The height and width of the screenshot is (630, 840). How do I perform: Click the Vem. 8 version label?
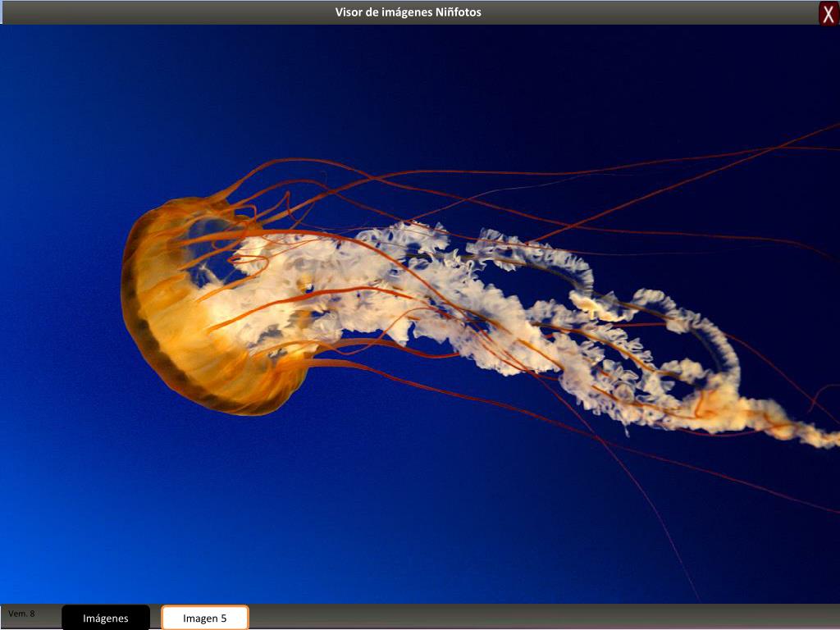click(21, 614)
